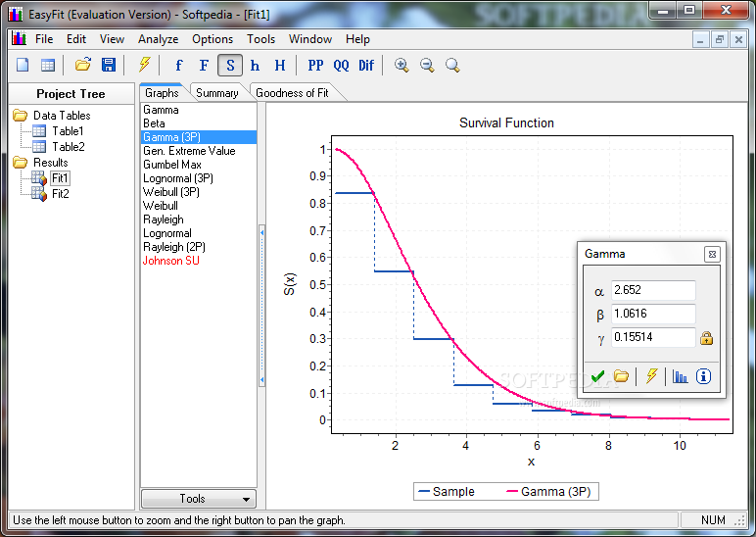
Task: Open the File menu
Action: tap(44, 39)
